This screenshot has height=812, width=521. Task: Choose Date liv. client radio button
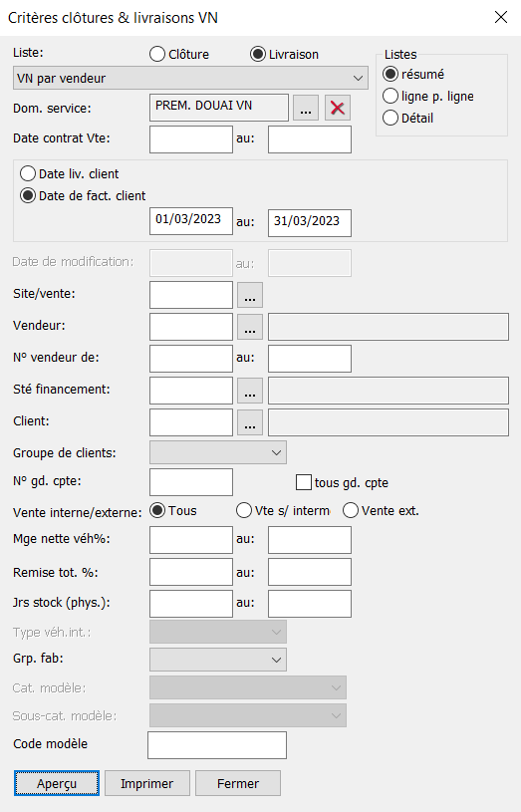coord(70,173)
